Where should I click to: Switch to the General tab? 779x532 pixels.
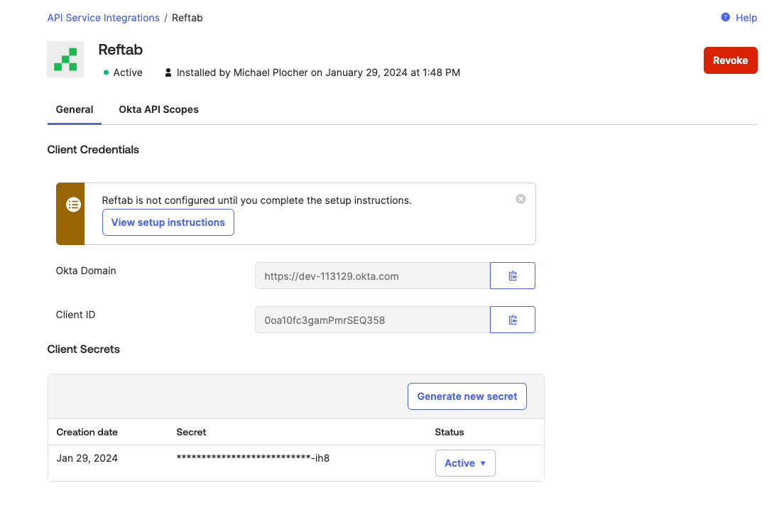pos(75,109)
